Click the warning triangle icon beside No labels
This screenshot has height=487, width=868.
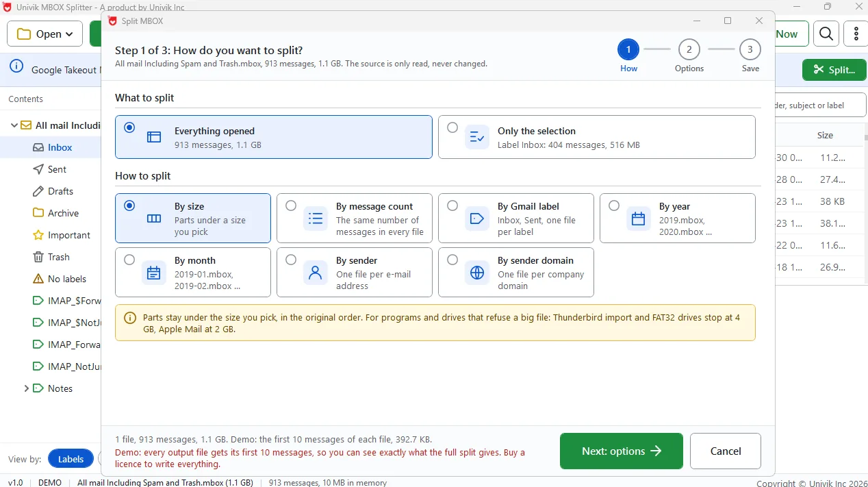click(x=38, y=279)
